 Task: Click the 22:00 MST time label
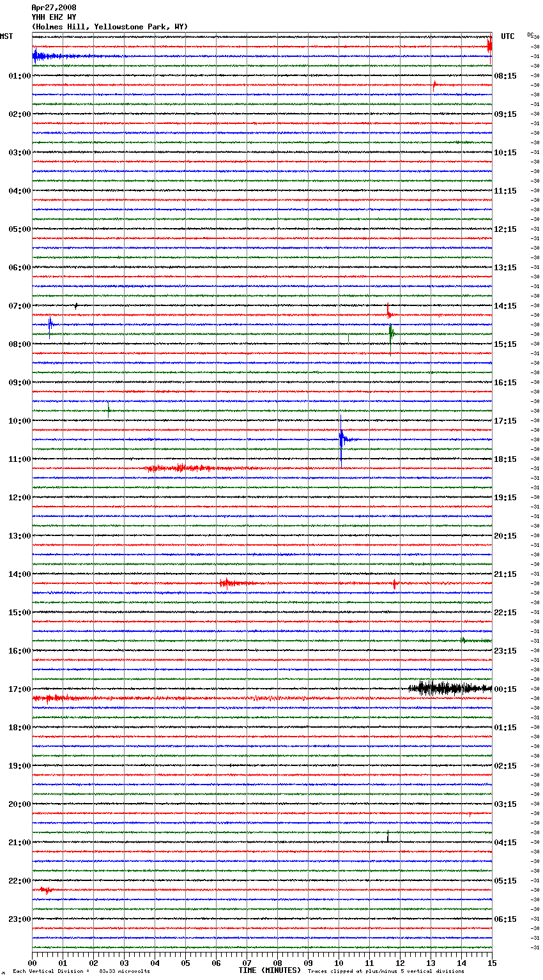[19, 881]
